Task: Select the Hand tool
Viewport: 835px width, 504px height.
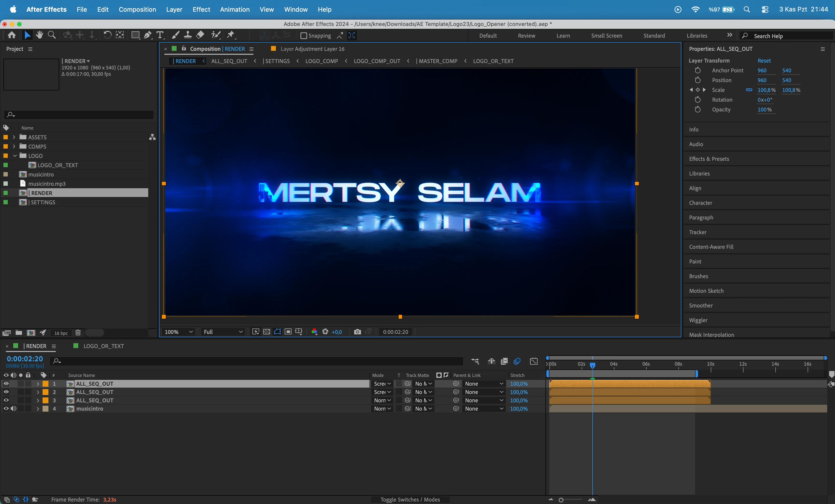Action: (x=40, y=35)
